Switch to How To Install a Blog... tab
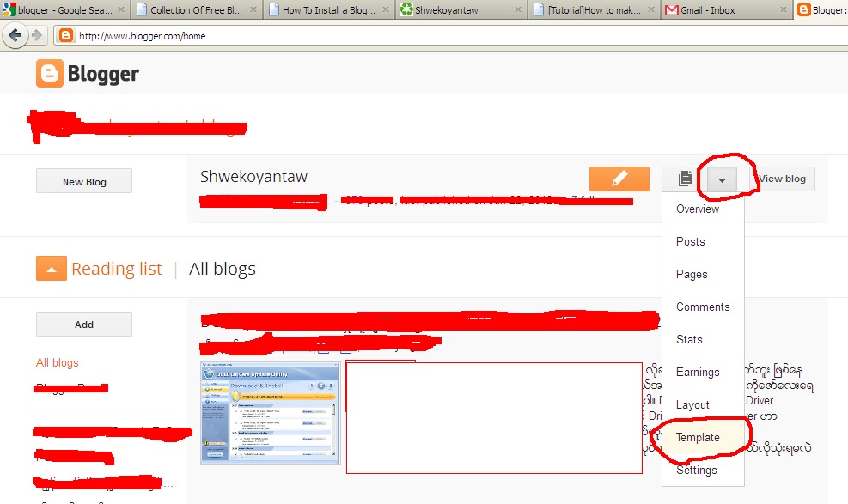 coord(328,9)
